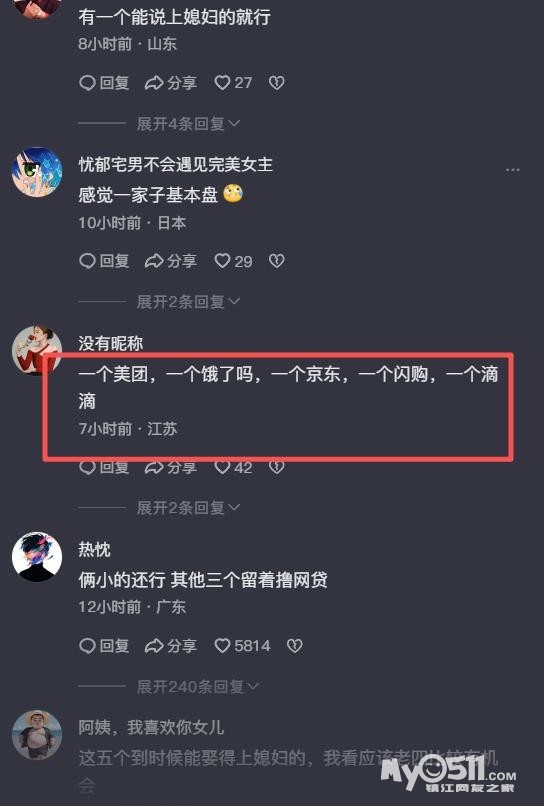The height and width of the screenshot is (806, 544).
Task: Share the comment by 热忱
Action: pos(171,646)
